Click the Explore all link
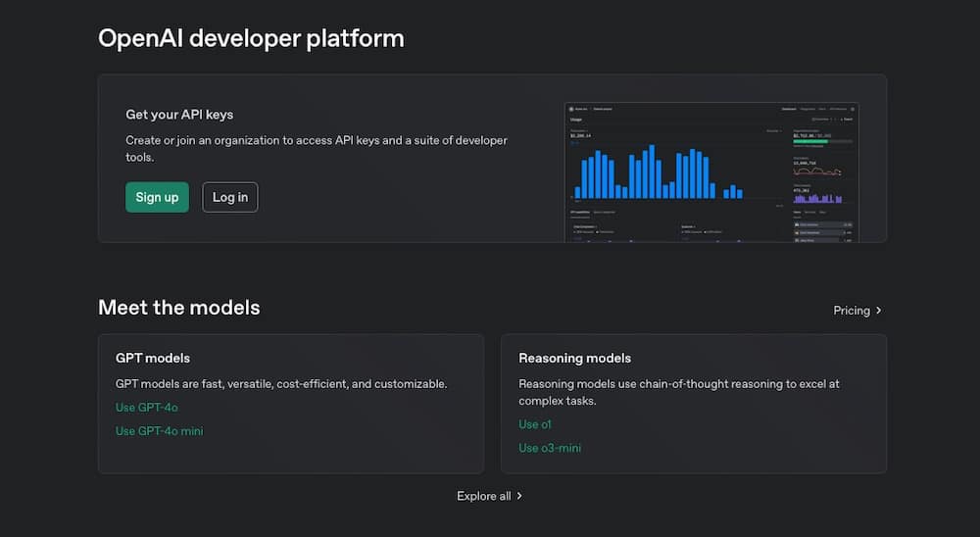 click(x=483, y=496)
